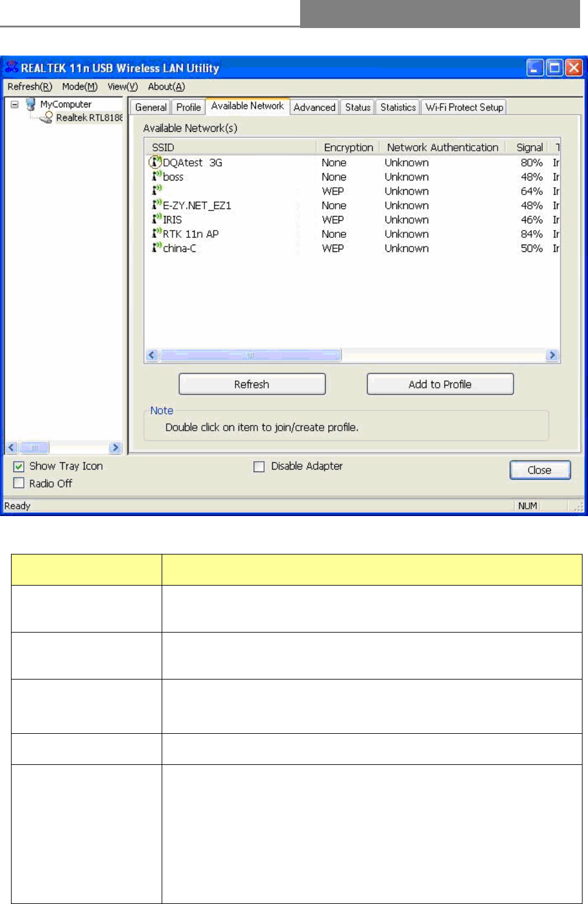Open the Refresh(R) menu
This screenshot has width=588, height=904.
(x=30, y=87)
